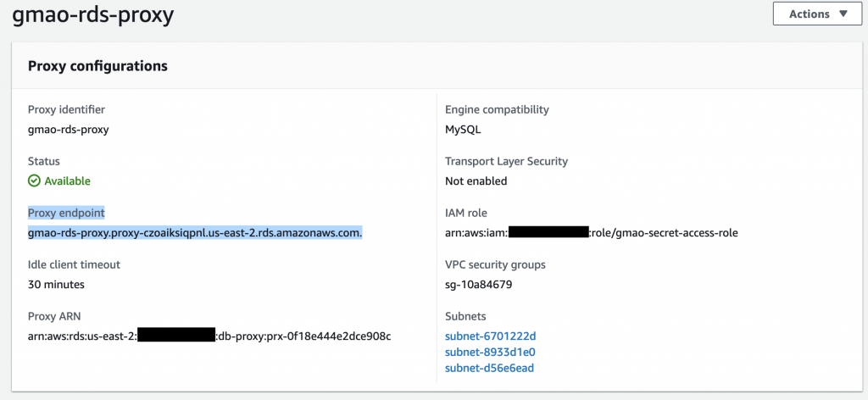Screen dimensions: 868x400
Task: Click the green "Available" status text
Action: pyautogui.click(x=67, y=181)
